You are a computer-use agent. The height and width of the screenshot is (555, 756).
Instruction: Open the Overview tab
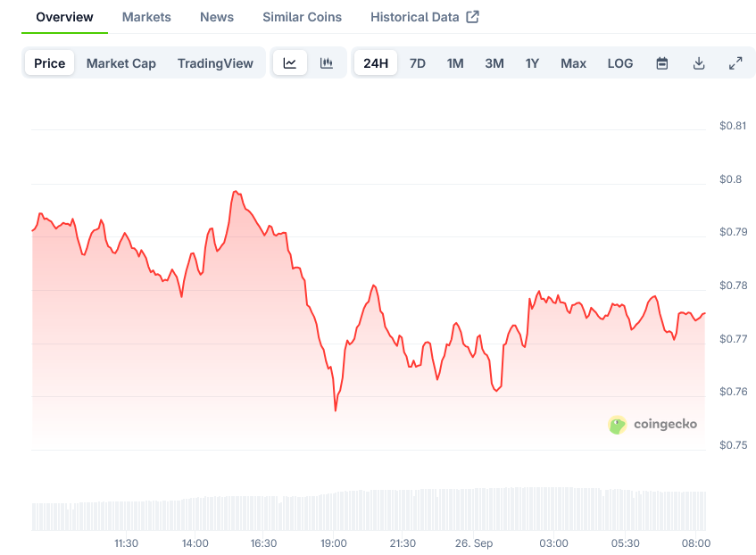click(x=64, y=17)
